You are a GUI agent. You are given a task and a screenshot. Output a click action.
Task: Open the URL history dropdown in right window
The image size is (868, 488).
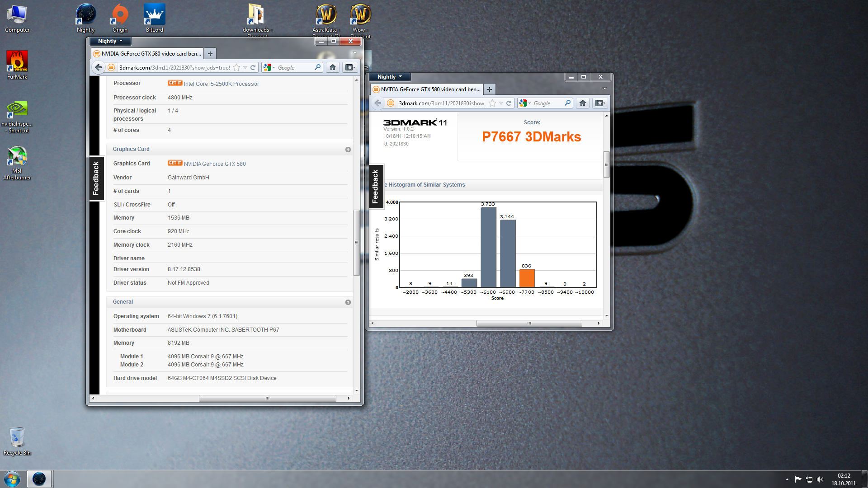501,103
